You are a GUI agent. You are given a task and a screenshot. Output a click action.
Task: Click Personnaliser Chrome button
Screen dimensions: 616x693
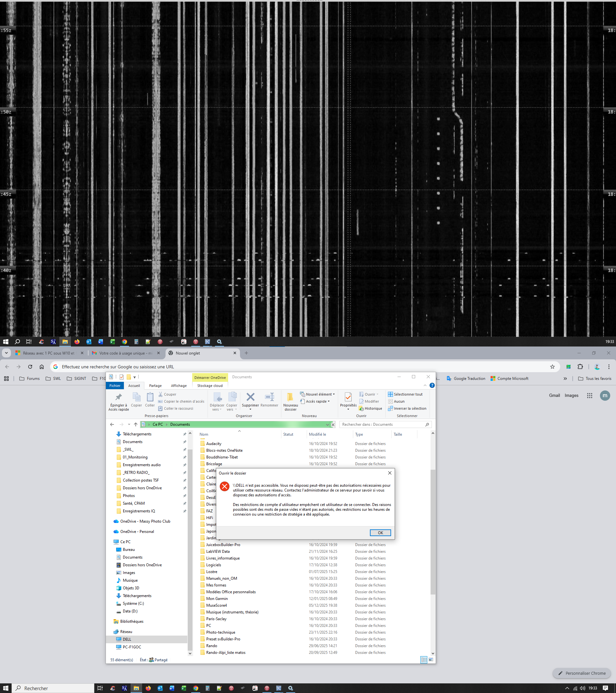click(582, 673)
